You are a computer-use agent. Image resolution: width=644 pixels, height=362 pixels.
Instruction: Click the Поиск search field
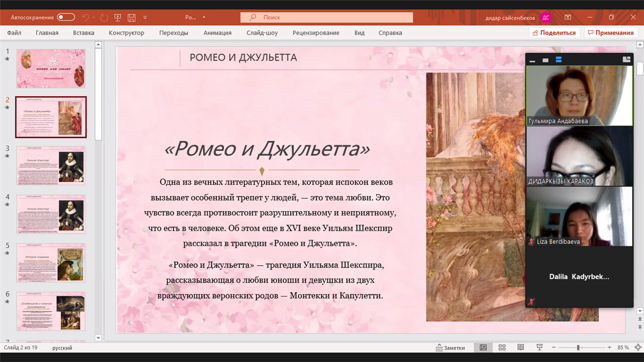tap(326, 17)
